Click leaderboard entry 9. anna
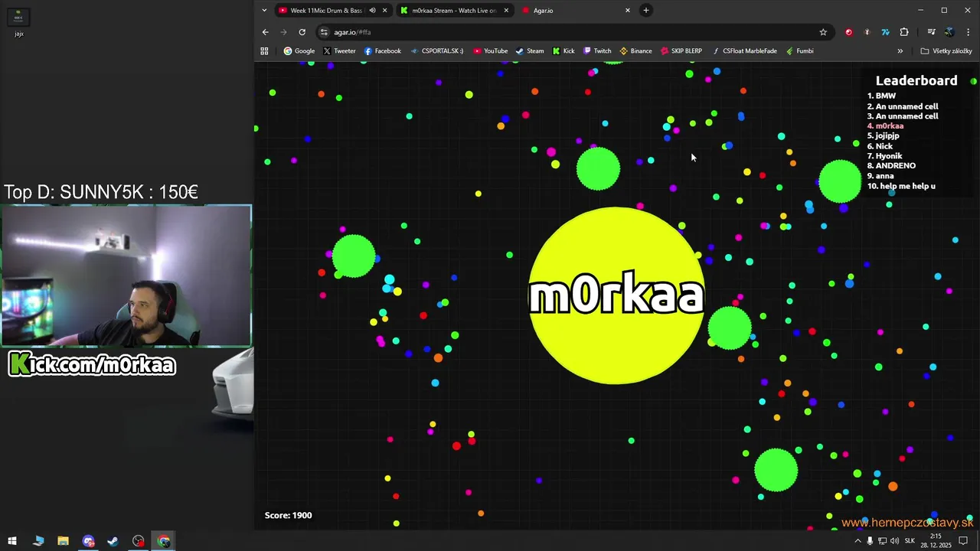 click(x=880, y=176)
